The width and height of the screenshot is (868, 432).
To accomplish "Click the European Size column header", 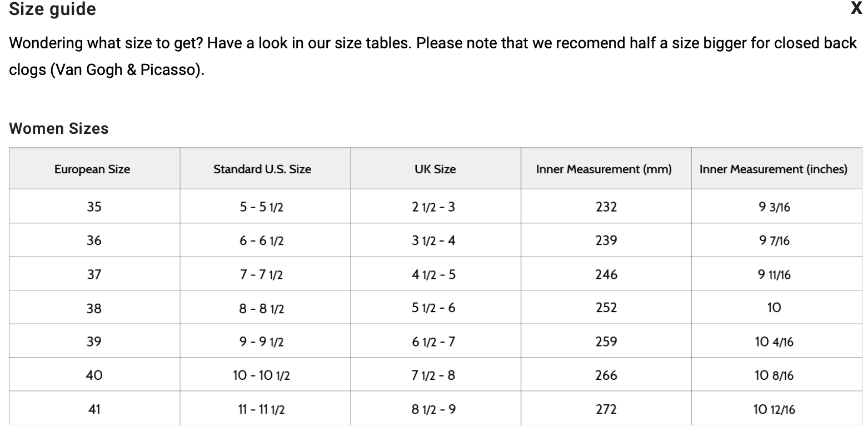I will coord(92,169).
